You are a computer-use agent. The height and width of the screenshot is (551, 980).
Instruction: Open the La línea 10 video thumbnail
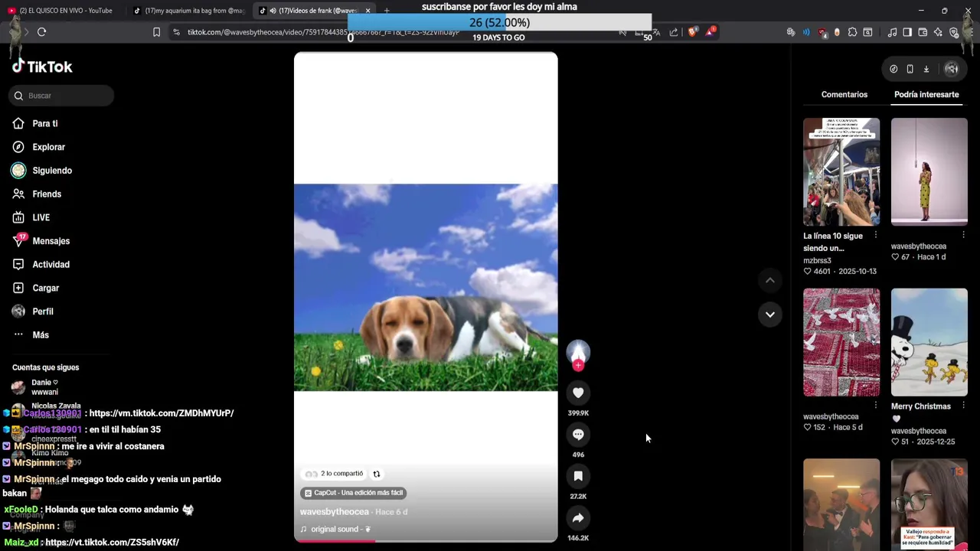coord(841,171)
